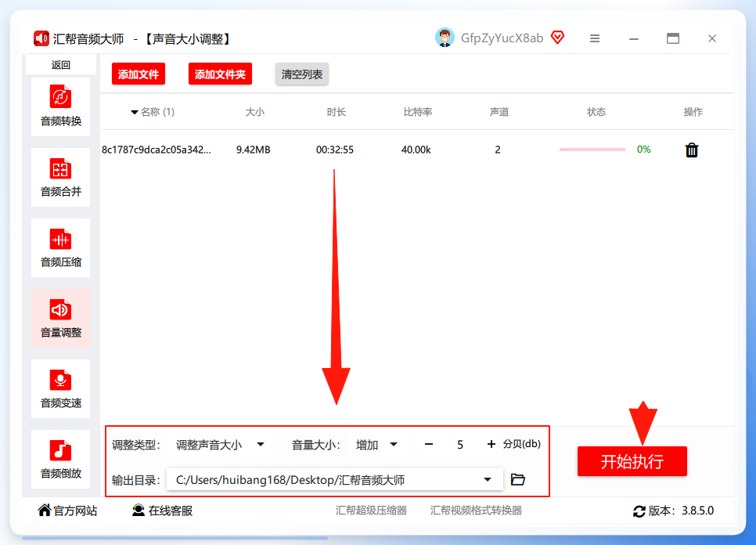
Task: Open the 在线客服 online support link
Action: coord(163,511)
